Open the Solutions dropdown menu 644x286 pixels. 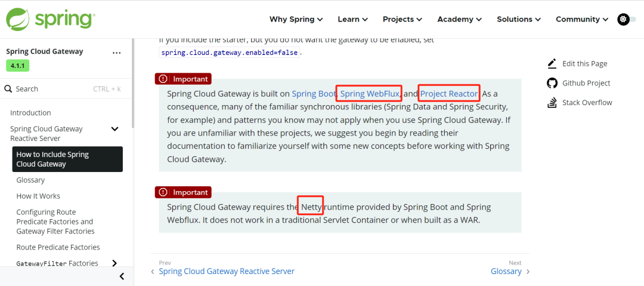tap(519, 19)
